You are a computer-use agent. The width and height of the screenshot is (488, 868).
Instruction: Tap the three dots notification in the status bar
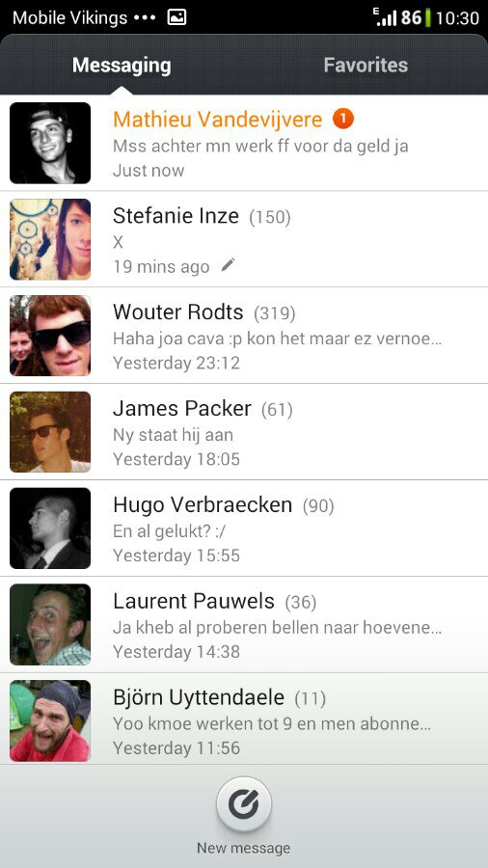tap(145, 17)
